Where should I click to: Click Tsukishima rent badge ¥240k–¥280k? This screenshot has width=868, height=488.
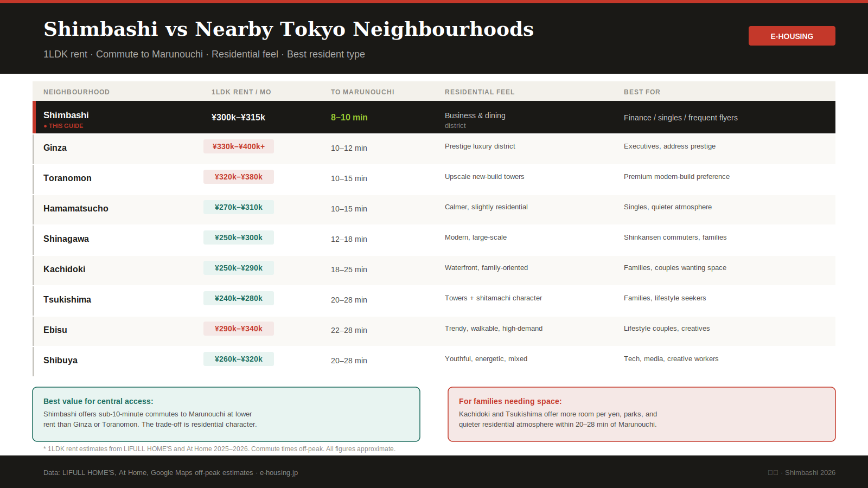pyautogui.click(x=239, y=298)
